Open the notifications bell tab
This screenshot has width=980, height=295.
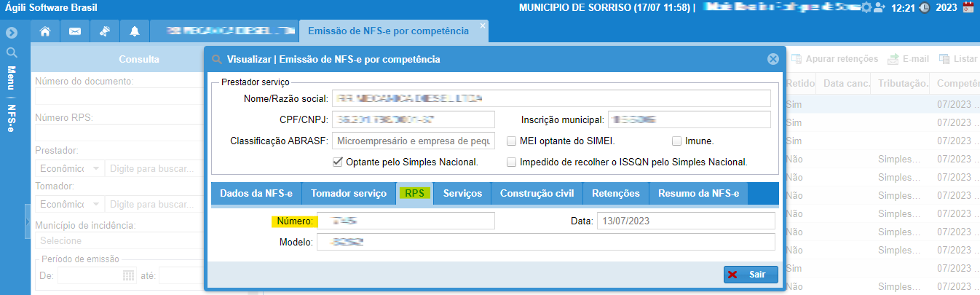tap(134, 31)
